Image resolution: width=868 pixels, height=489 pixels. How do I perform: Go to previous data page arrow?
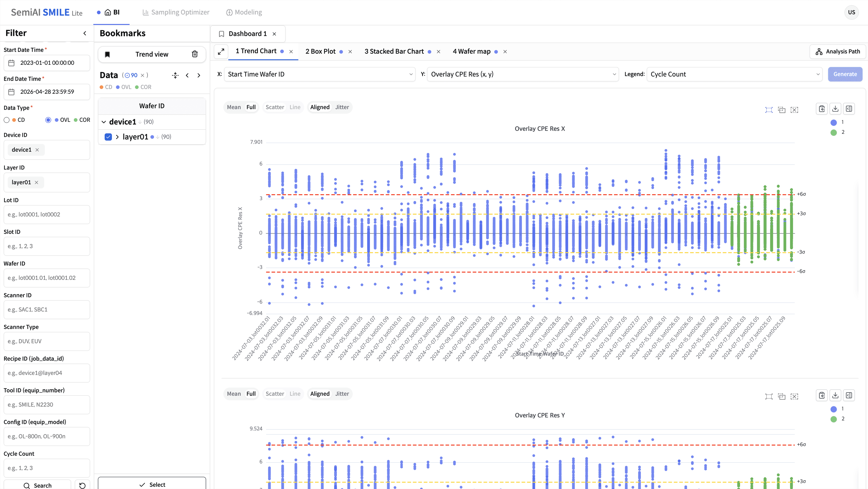click(187, 75)
